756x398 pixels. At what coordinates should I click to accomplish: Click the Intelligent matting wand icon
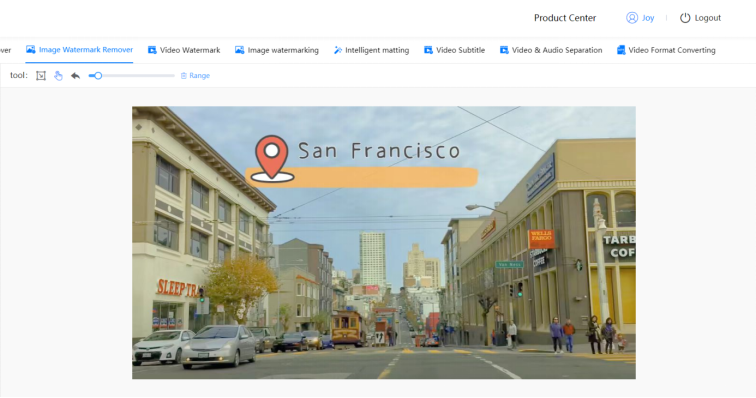tap(338, 50)
